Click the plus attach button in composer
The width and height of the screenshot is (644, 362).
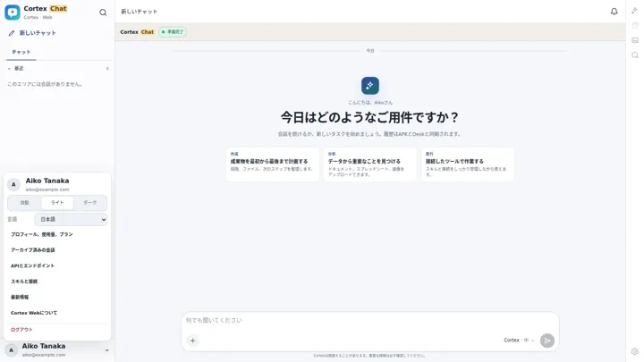pyautogui.click(x=192, y=341)
